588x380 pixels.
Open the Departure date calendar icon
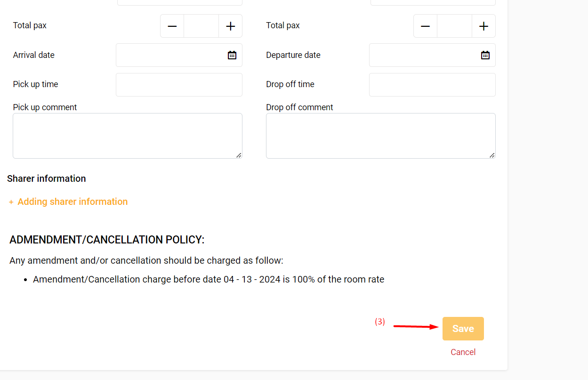click(x=485, y=55)
